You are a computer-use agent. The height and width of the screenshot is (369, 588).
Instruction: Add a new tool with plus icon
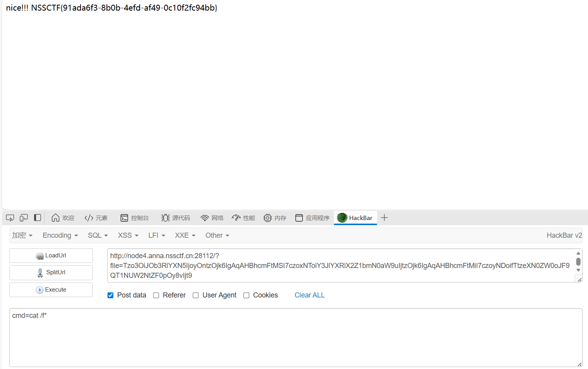pyautogui.click(x=384, y=218)
